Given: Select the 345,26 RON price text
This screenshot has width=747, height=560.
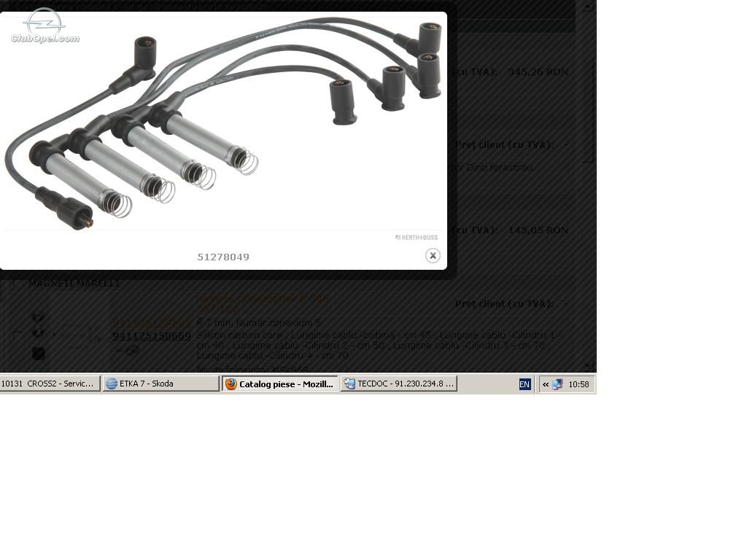Looking at the screenshot, I should [538, 72].
